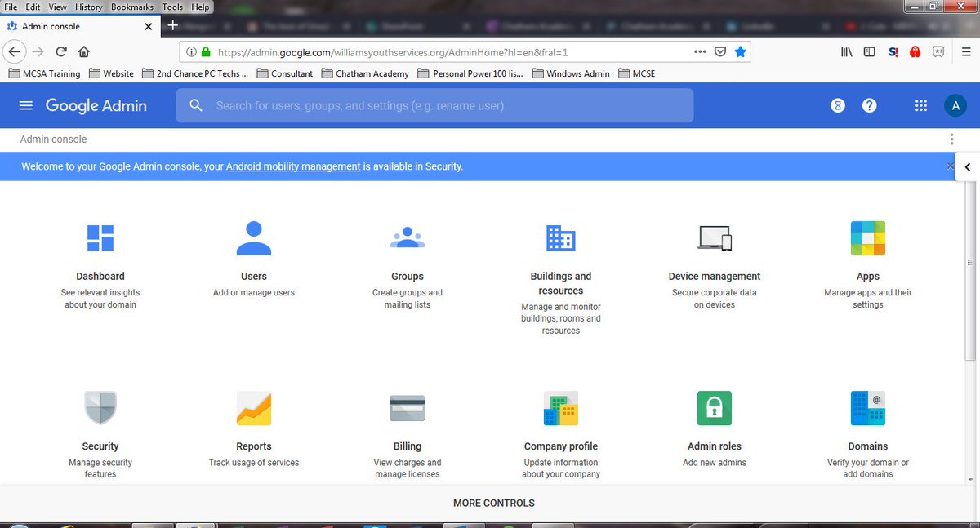Open the Personal Power 100 bookmark folder
Viewport: 980px width, 528px height.
point(470,73)
